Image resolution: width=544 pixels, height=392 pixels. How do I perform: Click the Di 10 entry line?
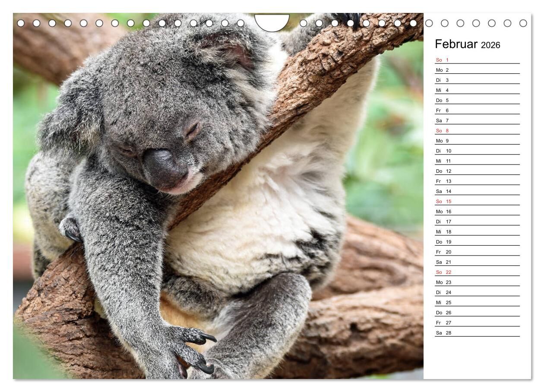(x=477, y=151)
